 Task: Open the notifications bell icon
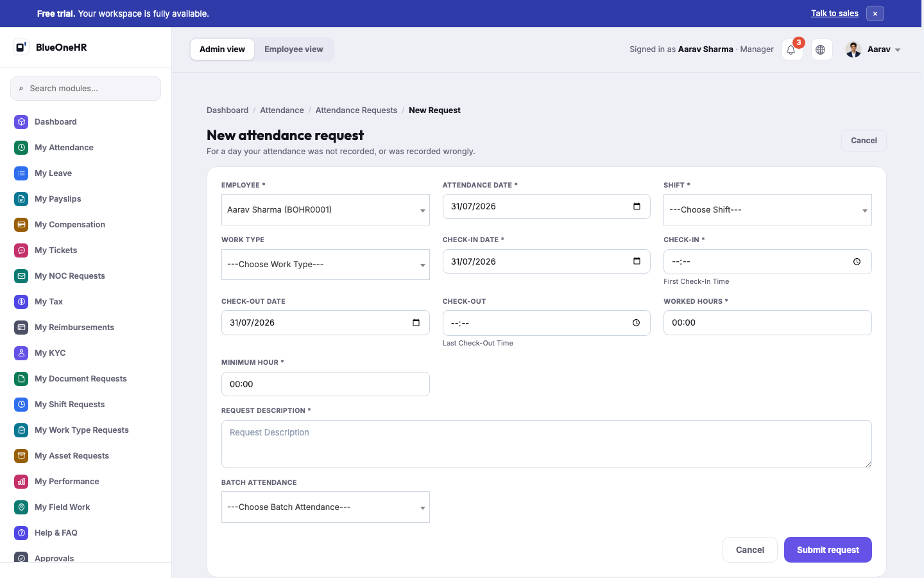click(x=792, y=49)
